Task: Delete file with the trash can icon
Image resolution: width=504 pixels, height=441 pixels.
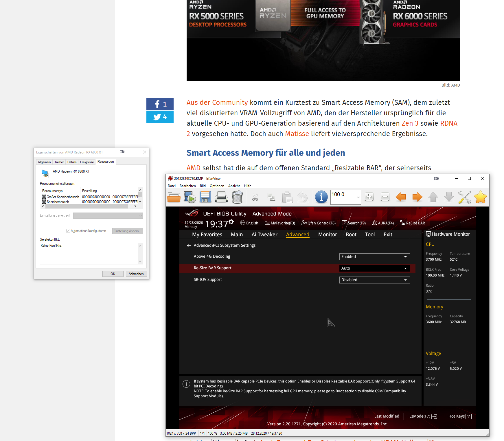Action: tap(237, 197)
